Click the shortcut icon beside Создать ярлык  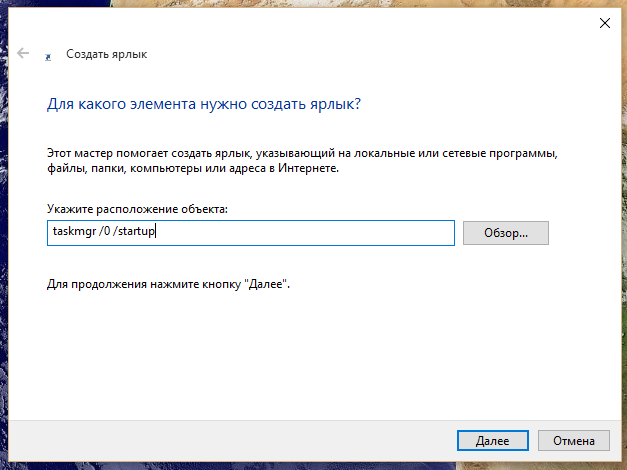[x=48, y=58]
